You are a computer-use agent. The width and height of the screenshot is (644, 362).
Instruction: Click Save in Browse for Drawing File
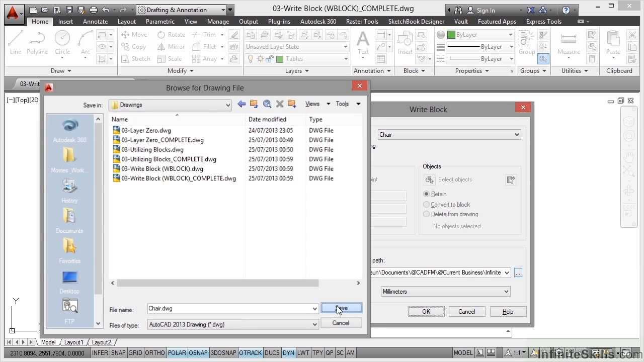point(341,308)
